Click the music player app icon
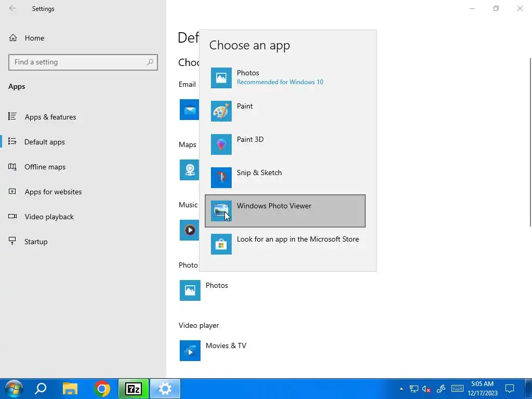 (x=189, y=230)
